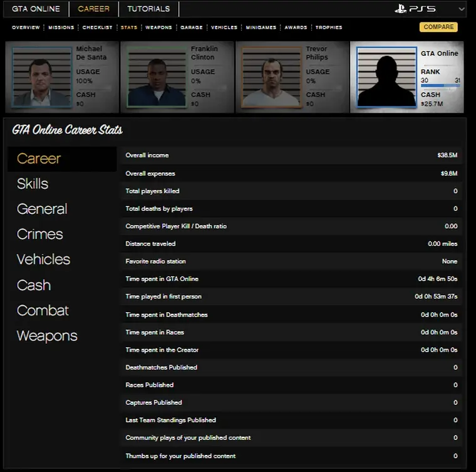Screen dimensions: 476x472
Task: Open the GTA Online top tab
Action: (x=36, y=9)
